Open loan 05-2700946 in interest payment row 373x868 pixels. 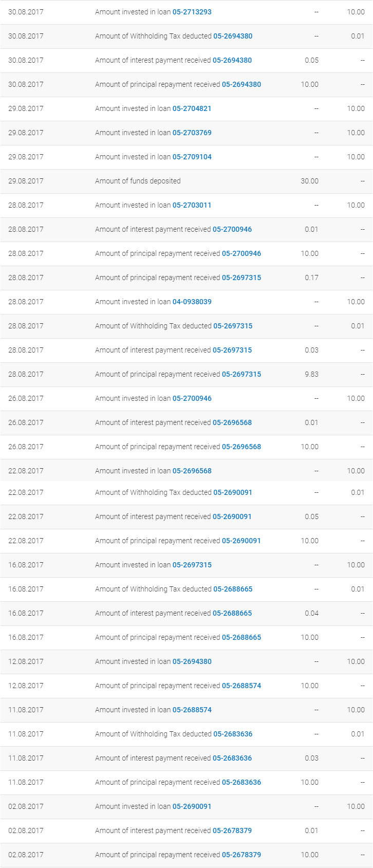click(x=232, y=229)
